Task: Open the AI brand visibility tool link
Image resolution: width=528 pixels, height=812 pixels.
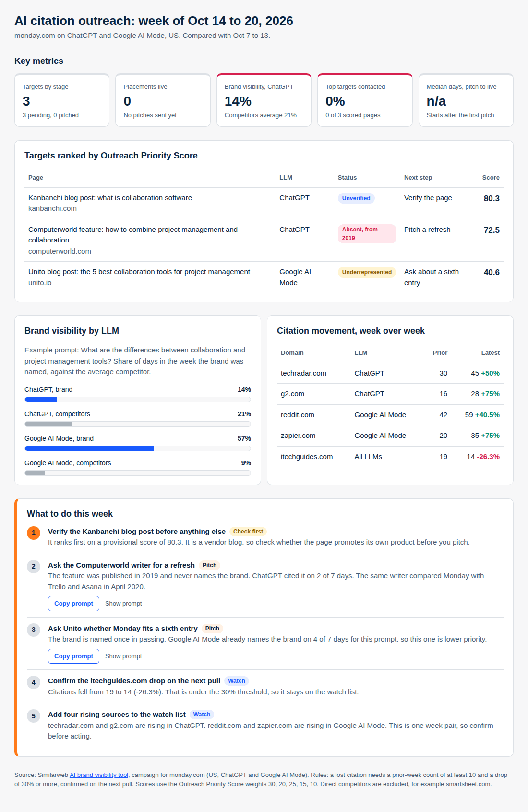Action: 99,775
